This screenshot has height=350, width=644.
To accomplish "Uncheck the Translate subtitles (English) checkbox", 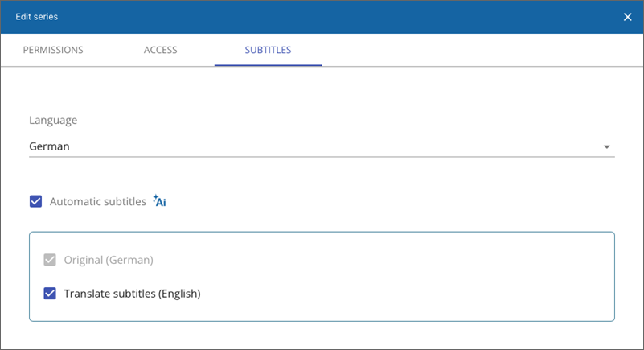I will [50, 294].
